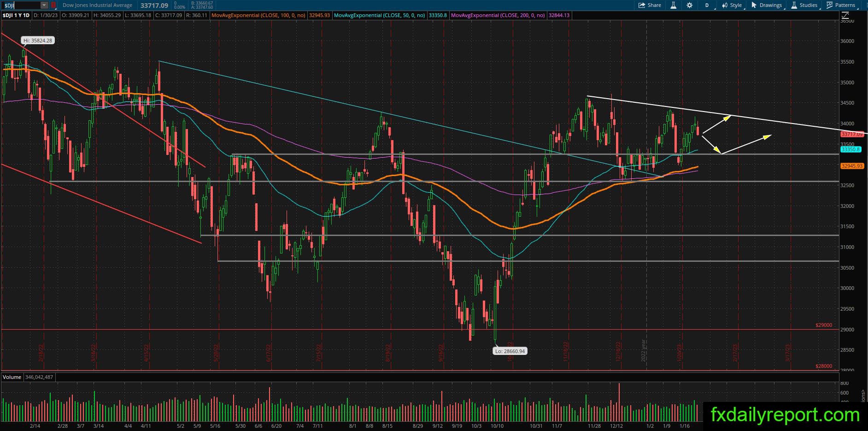Click the 33717.09 current price axis label

click(x=851, y=134)
